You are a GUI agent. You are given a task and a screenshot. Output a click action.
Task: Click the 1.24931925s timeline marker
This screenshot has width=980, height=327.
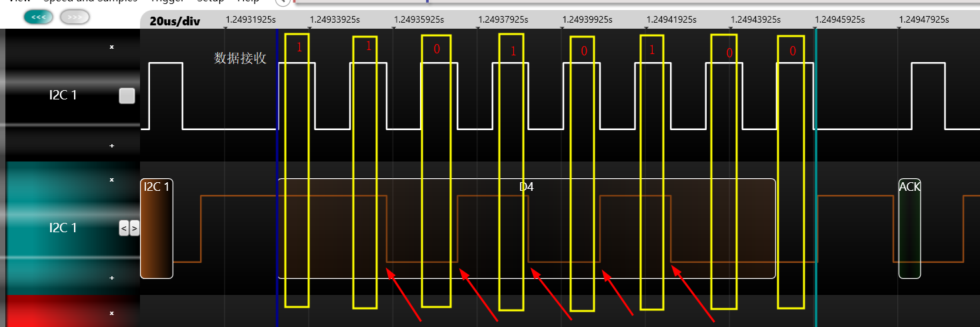pos(251,19)
